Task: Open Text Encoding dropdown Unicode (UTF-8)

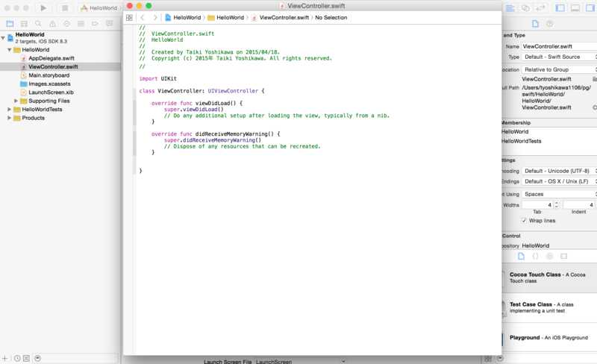Action: tap(559, 171)
